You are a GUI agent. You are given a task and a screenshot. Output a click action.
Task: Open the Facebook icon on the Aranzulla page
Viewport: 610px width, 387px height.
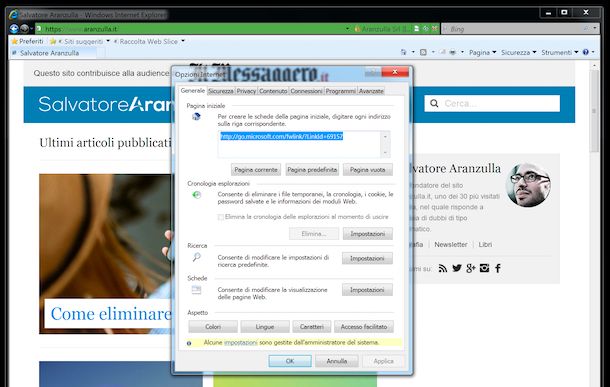tap(498, 268)
